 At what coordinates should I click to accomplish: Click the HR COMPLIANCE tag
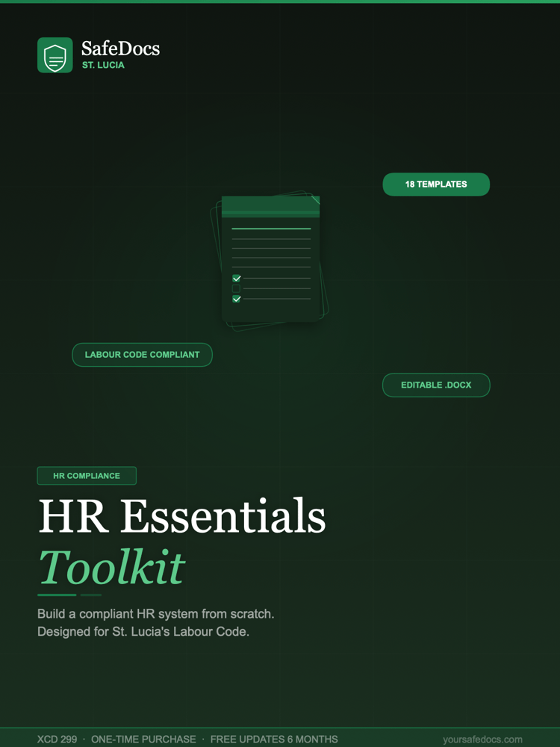(x=87, y=476)
